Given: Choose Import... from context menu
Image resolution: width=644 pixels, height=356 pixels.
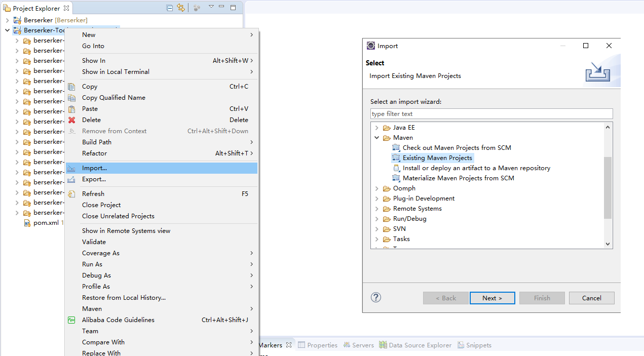Looking at the screenshot, I should point(94,168).
